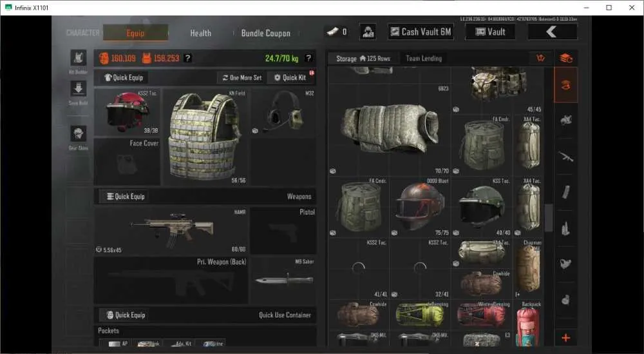This screenshot has width=644, height=354.
Task: Select the HAMR rifle weapon slot
Action: (x=171, y=231)
